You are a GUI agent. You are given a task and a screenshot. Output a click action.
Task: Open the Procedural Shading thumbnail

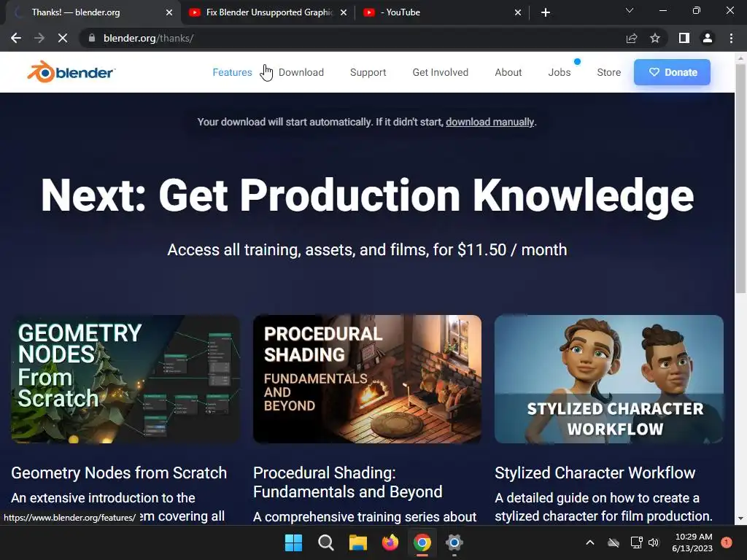coord(368,379)
